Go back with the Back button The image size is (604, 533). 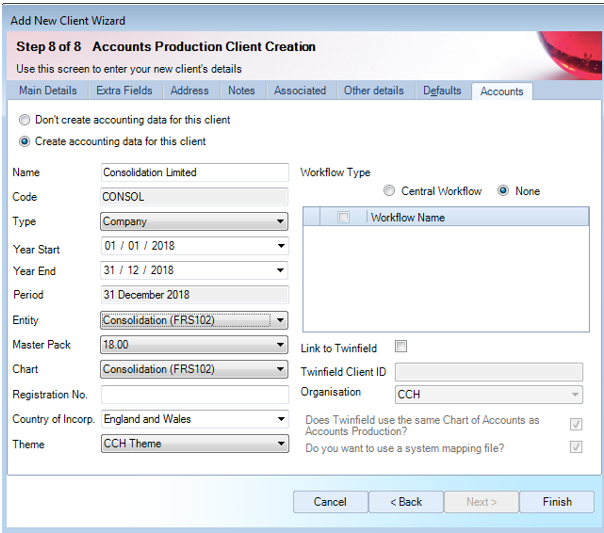pos(406,502)
